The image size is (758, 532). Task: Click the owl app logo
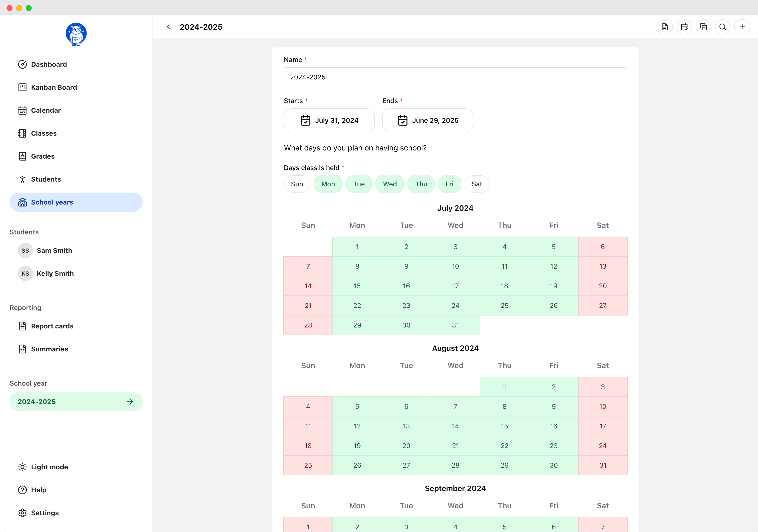(76, 34)
